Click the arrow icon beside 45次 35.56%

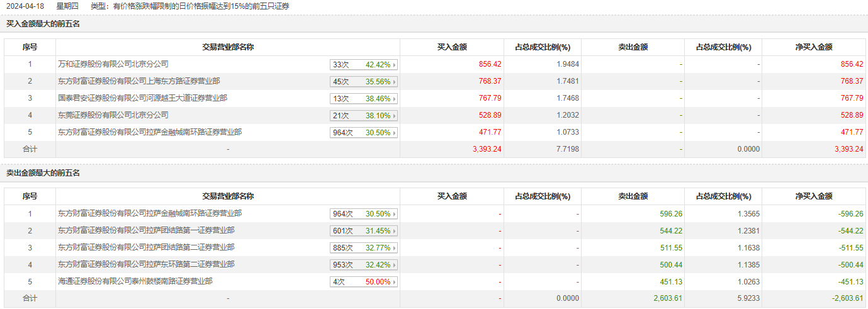(x=395, y=82)
